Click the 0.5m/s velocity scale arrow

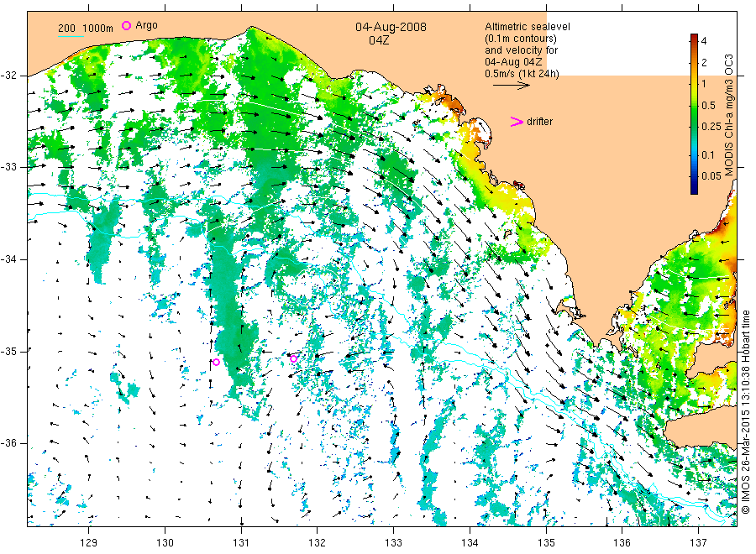pos(510,85)
